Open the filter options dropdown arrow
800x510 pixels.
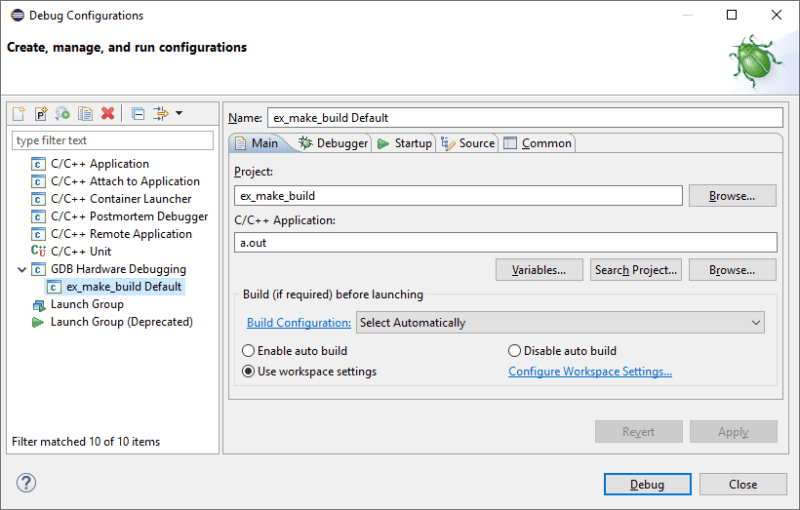tap(179, 114)
